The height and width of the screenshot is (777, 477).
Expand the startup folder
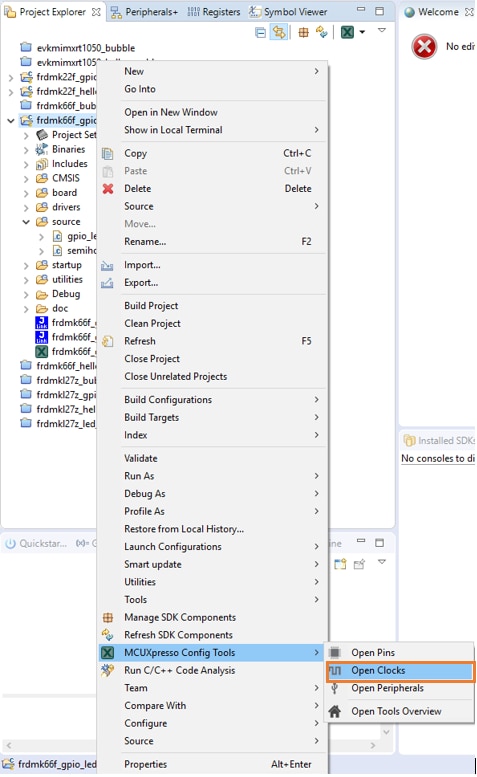tap(26, 266)
